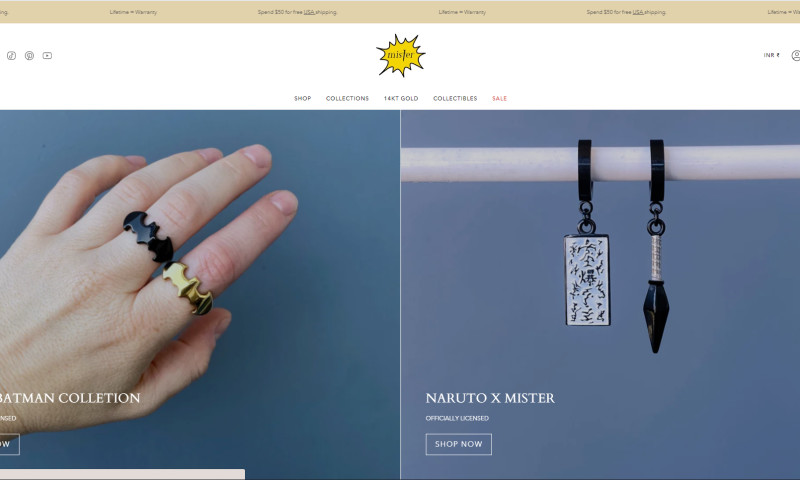Open the Batman Colletion heading
The width and height of the screenshot is (800, 480).
70,398
